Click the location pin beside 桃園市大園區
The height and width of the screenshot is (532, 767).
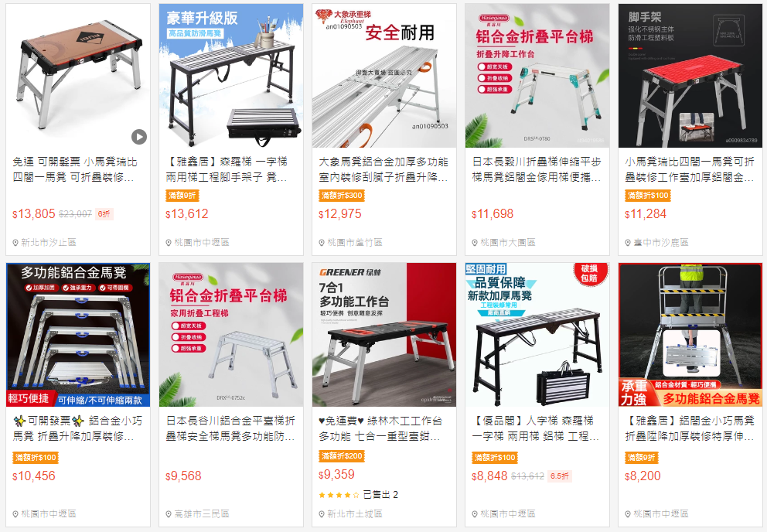coord(475,243)
